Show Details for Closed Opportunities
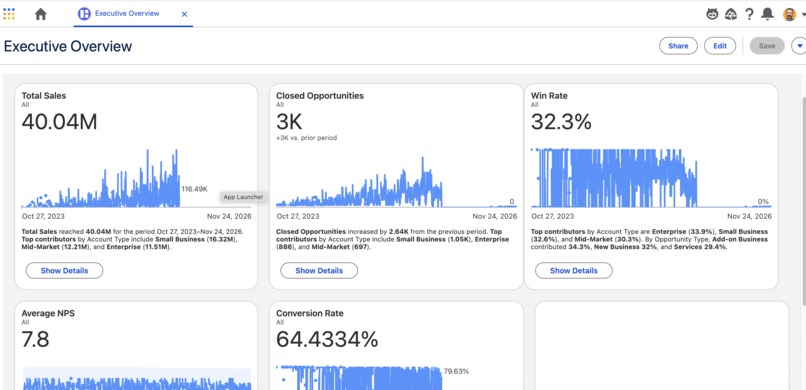 pyautogui.click(x=319, y=270)
